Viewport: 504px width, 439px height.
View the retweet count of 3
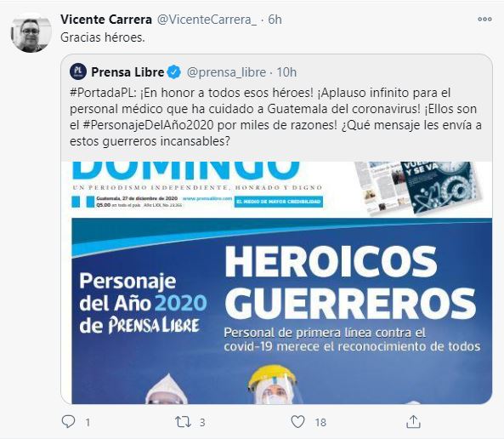click(x=202, y=422)
